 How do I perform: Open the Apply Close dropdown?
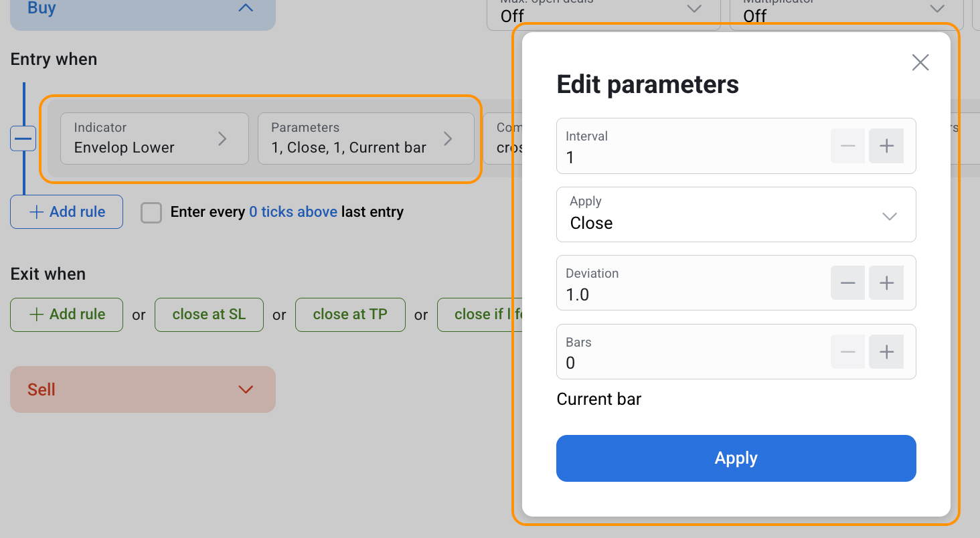pyautogui.click(x=736, y=215)
